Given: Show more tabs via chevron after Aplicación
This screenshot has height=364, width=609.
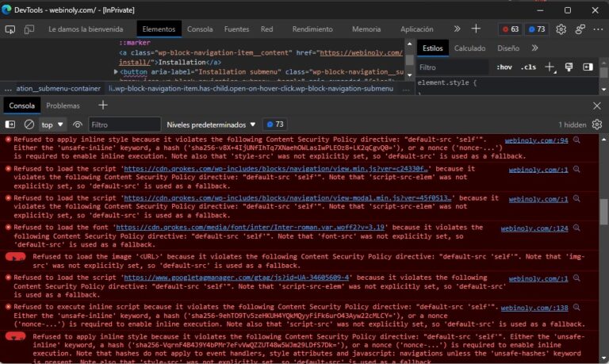Looking at the screenshot, I should point(457,29).
